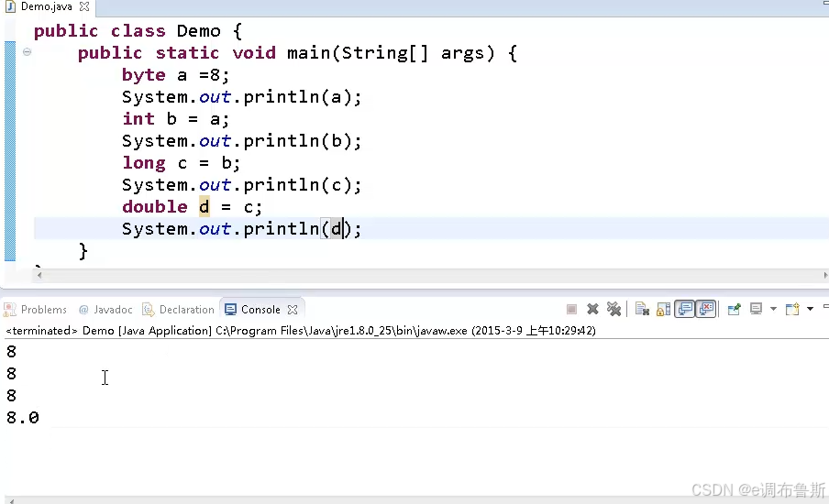Collapse the main method fold marker
This screenshot has width=829, height=504.
(x=27, y=51)
